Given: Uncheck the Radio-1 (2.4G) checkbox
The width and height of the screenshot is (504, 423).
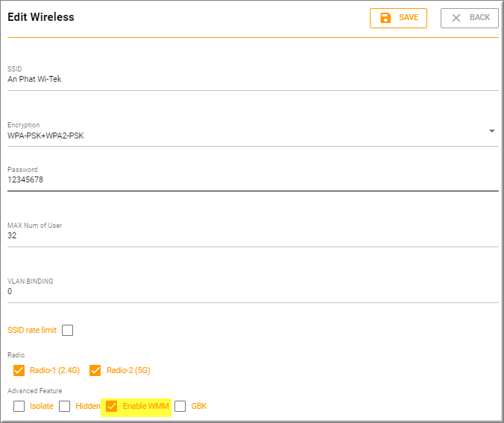Looking at the screenshot, I should 19,370.
